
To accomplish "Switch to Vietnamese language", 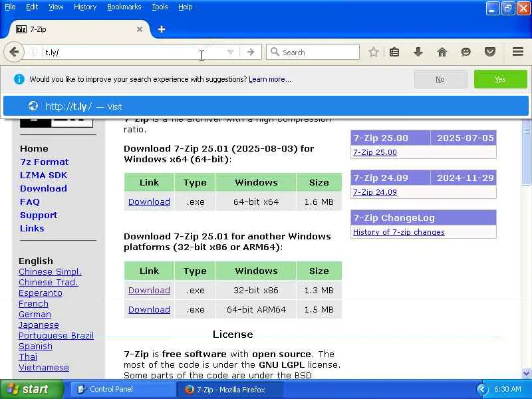I will click(x=44, y=368).
